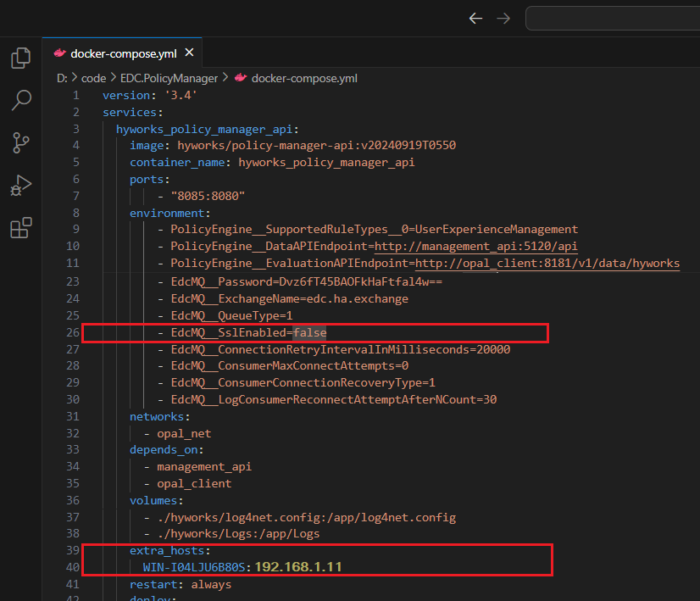The image size is (700, 601).
Task: Click the 192.168.1.11 IP address
Action: 297,566
